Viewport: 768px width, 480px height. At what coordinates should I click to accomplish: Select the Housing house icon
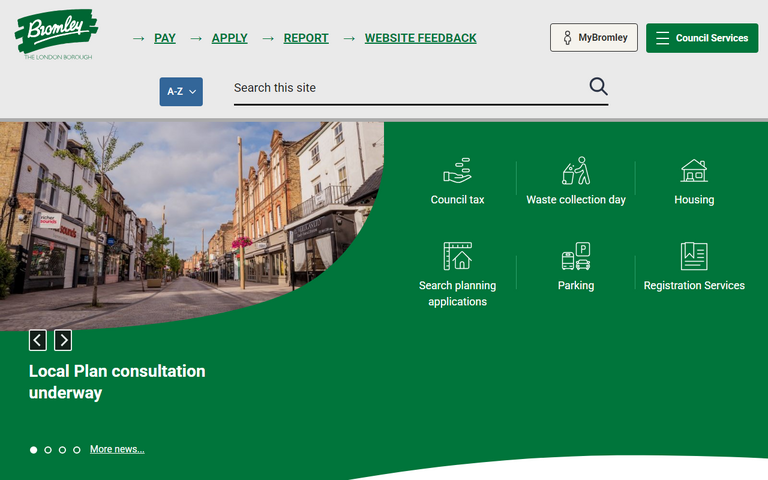pyautogui.click(x=694, y=170)
